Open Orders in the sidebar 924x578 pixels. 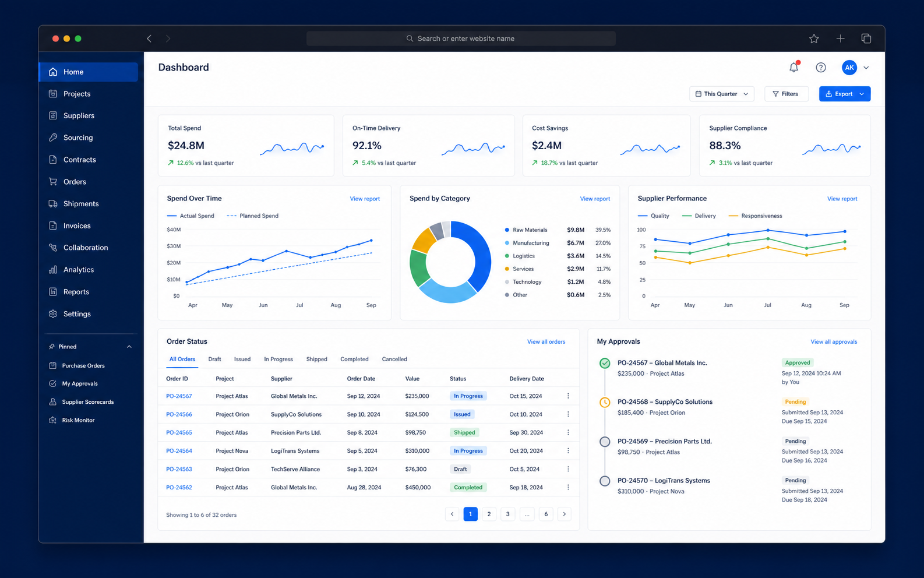coord(89,182)
